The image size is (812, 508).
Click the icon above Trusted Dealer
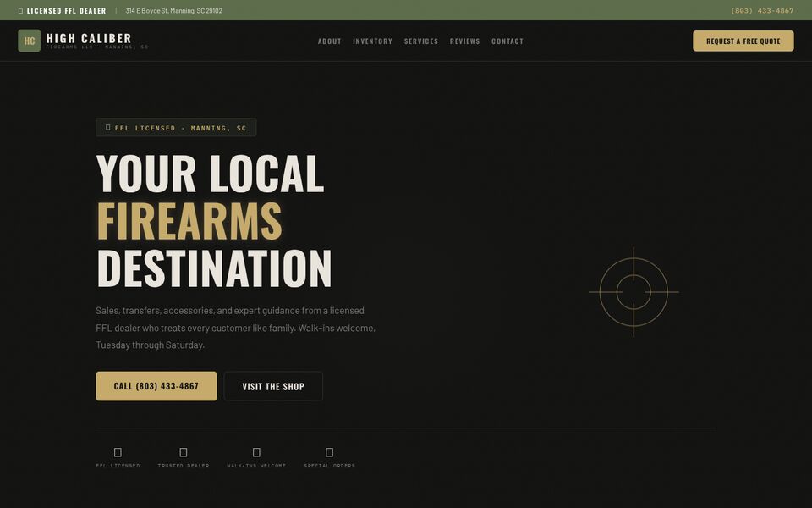point(184,452)
